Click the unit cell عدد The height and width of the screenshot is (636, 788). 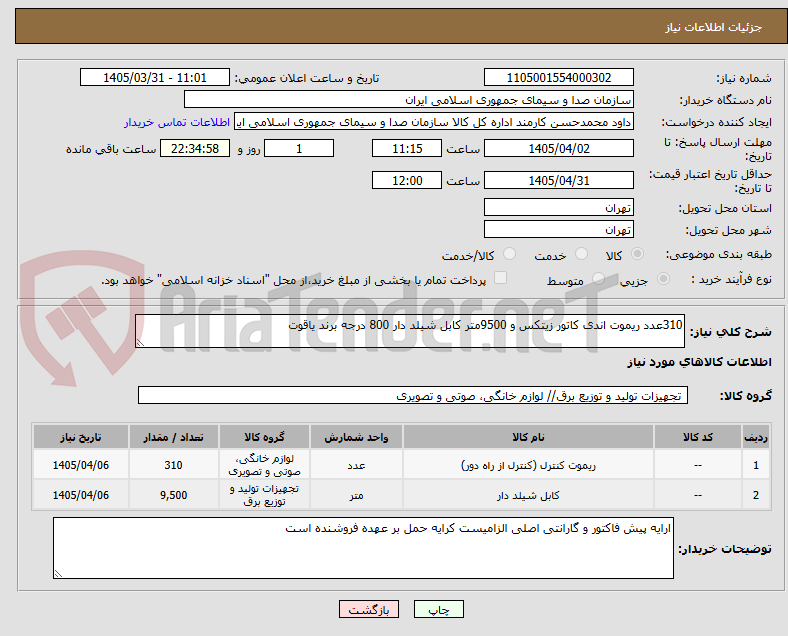coord(356,465)
